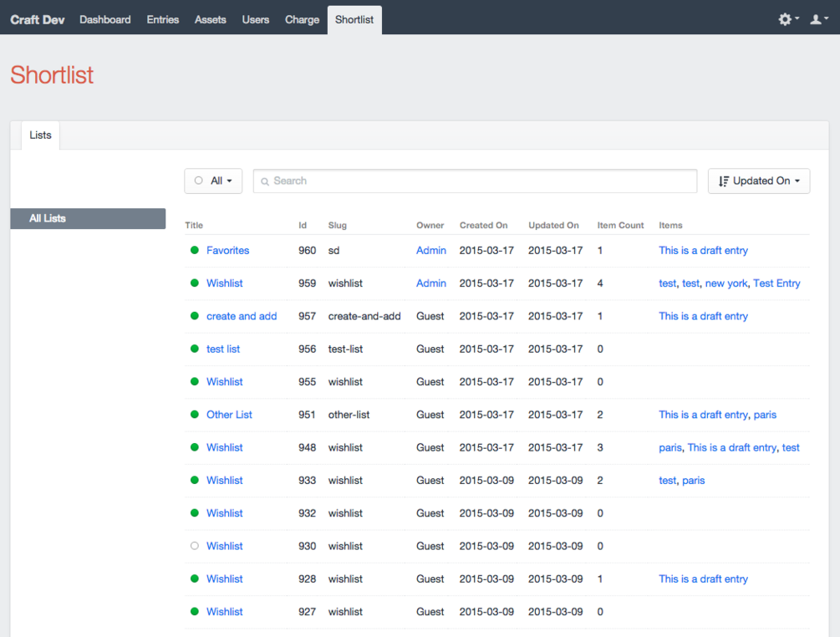Select the Lists tab

point(41,135)
